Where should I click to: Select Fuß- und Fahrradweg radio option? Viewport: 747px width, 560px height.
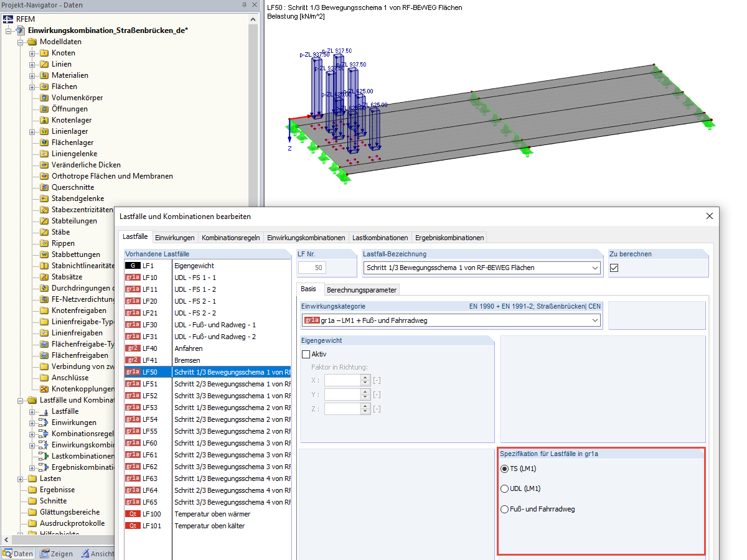[504, 509]
